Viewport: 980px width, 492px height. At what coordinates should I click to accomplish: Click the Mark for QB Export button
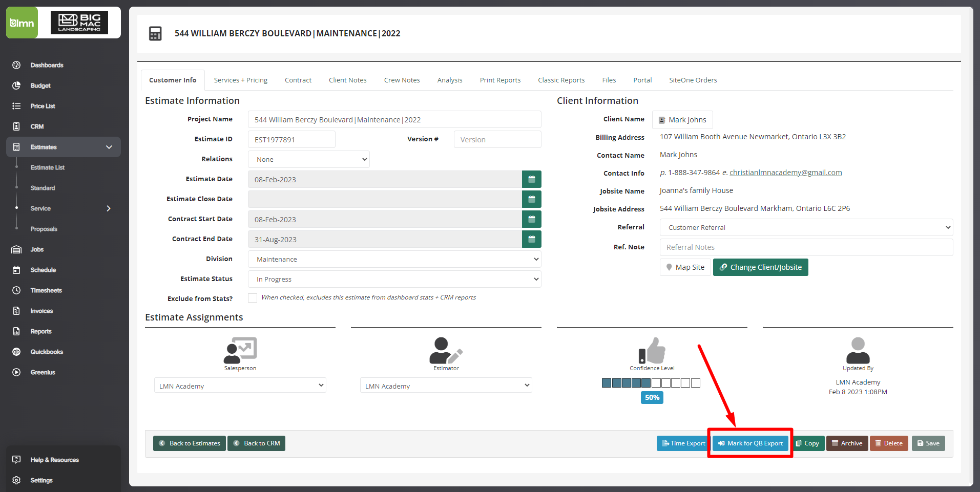click(x=750, y=443)
